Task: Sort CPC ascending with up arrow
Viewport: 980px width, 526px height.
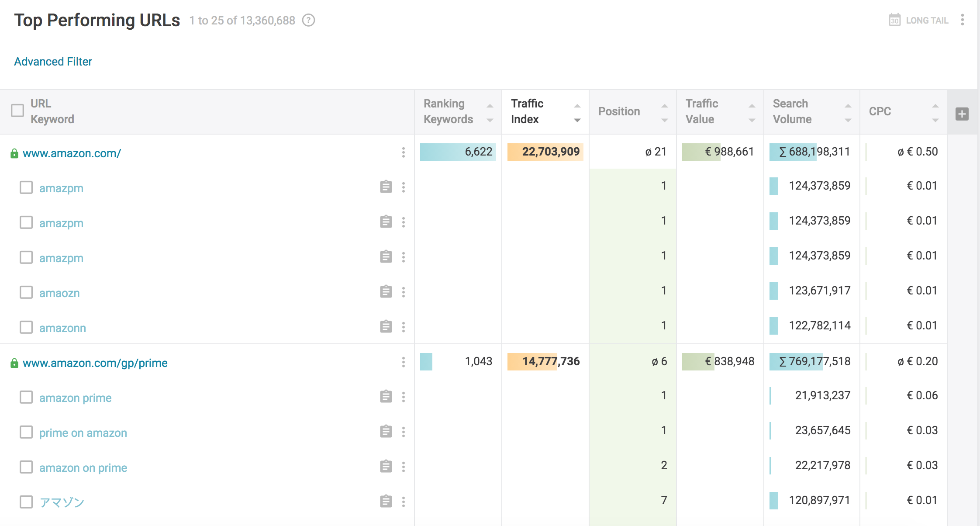Action: tap(935, 106)
